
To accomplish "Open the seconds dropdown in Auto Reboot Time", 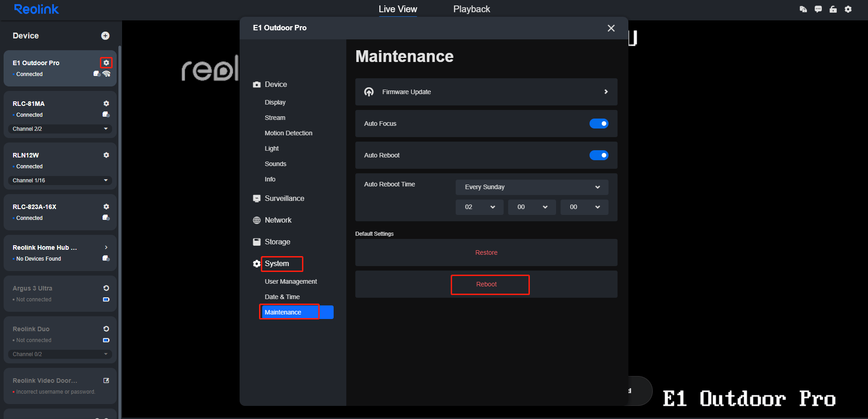I will 585,207.
